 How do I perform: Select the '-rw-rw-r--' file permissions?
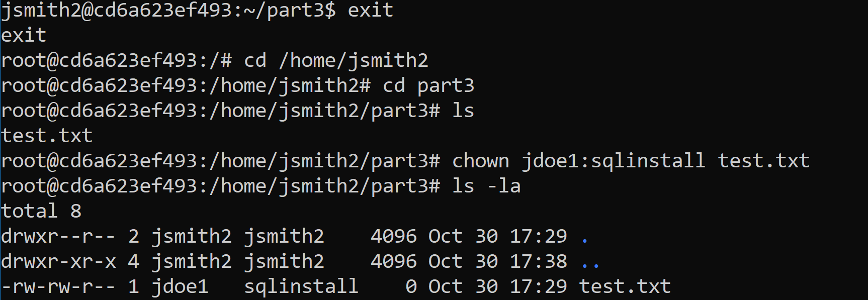[58, 286]
